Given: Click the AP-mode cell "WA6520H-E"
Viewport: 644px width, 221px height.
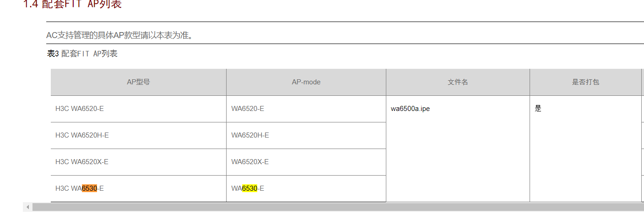Looking at the screenshot, I should coord(250,135).
